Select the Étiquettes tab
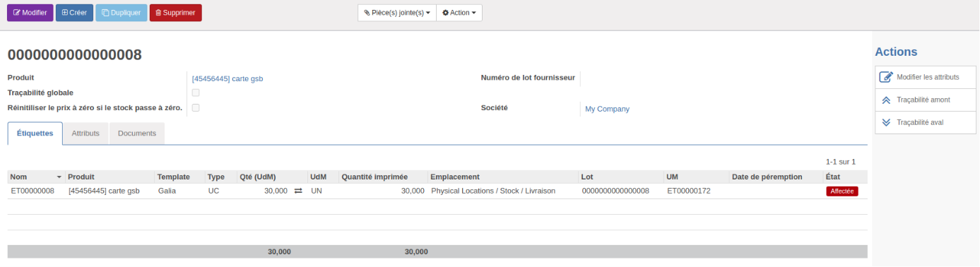Screen dimensions: 980x267 click(35, 133)
